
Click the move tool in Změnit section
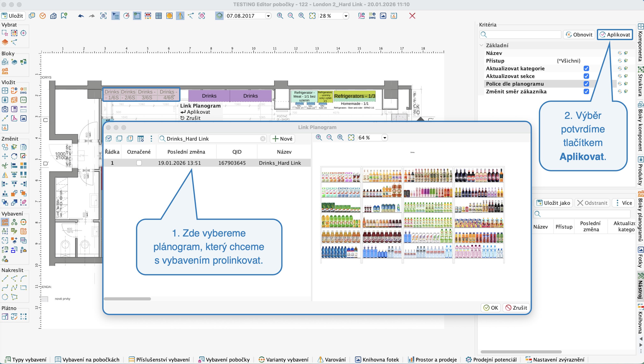pyautogui.click(x=5, y=156)
